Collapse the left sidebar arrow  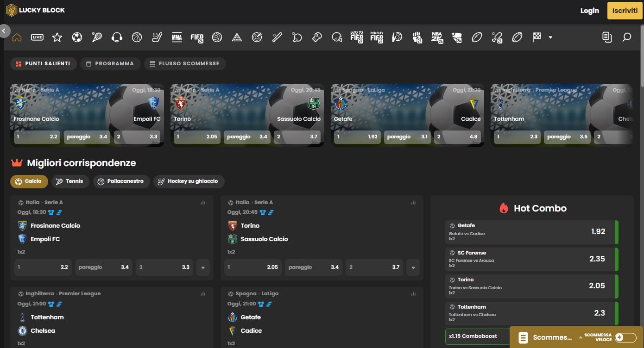coord(5,31)
